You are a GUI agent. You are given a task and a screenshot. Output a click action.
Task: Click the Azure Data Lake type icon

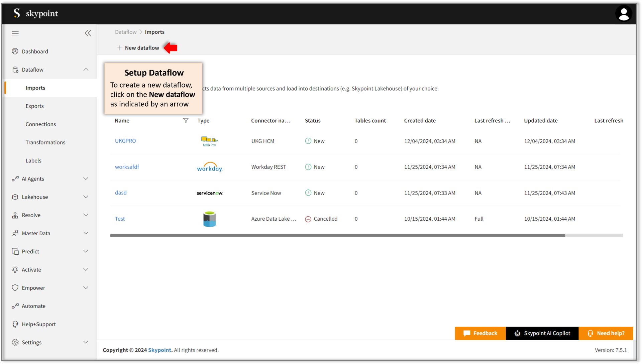click(x=210, y=219)
